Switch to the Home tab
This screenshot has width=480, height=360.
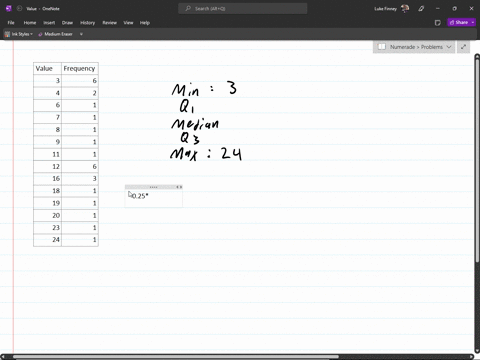pyautogui.click(x=30, y=23)
